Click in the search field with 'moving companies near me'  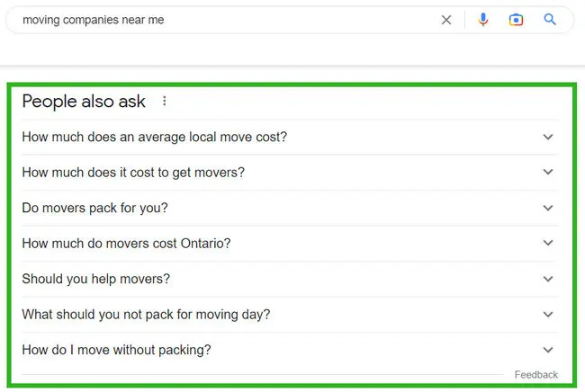coord(225,20)
